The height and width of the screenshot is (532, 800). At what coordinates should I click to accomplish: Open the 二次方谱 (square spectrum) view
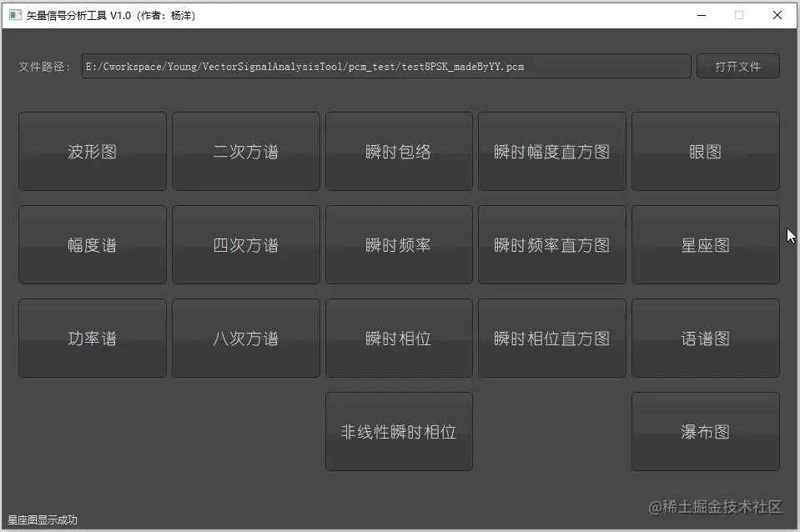click(x=245, y=151)
